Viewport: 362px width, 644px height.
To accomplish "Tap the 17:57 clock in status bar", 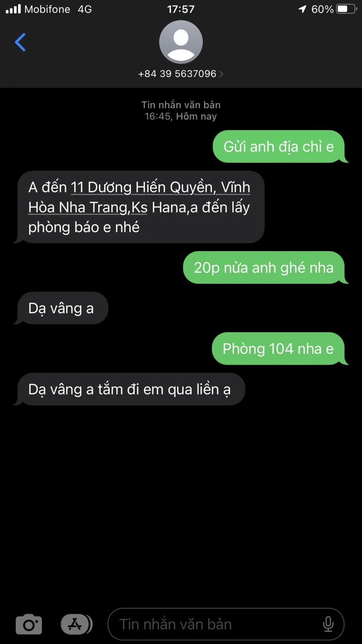I will 181,9.
